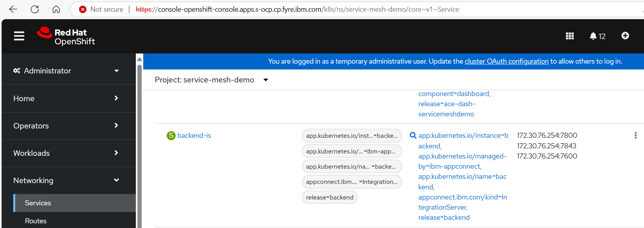Select location text 172.30.76.254:7600
Viewport: 644px width, 228px height.
pos(547,156)
